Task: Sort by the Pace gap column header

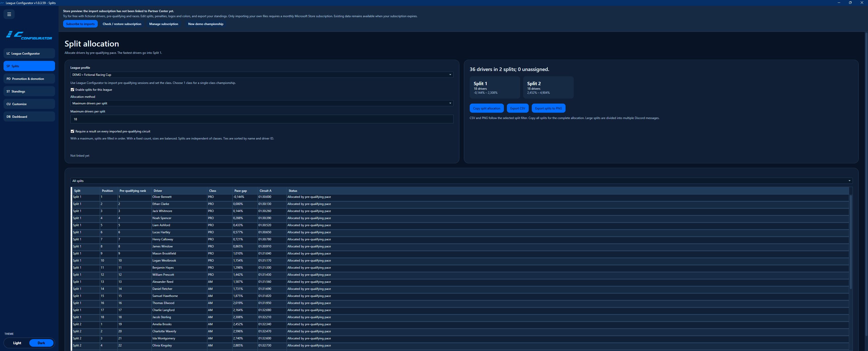Action: coord(245,191)
